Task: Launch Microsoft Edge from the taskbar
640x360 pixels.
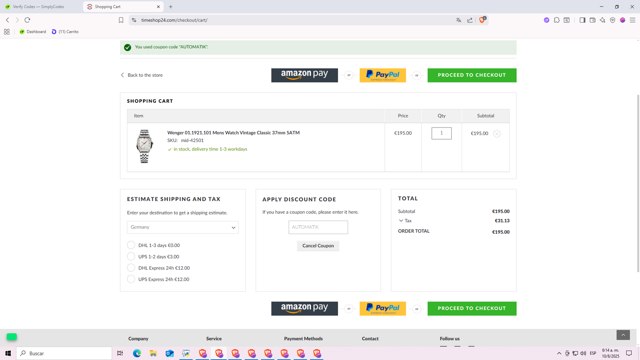Action: [137, 353]
